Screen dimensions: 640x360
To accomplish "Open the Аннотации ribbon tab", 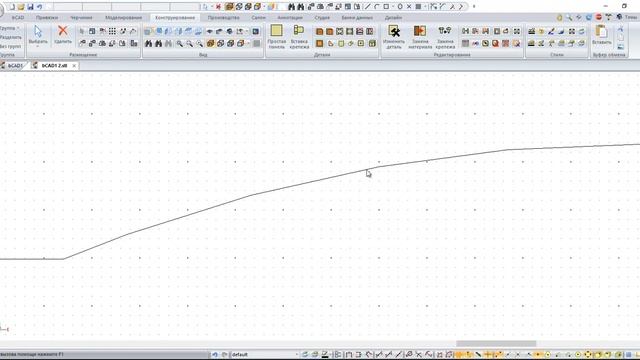I will click(x=290, y=18).
